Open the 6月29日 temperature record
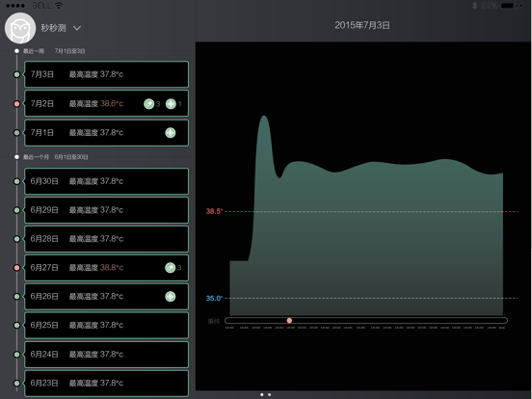The height and width of the screenshot is (399, 532). click(x=107, y=210)
